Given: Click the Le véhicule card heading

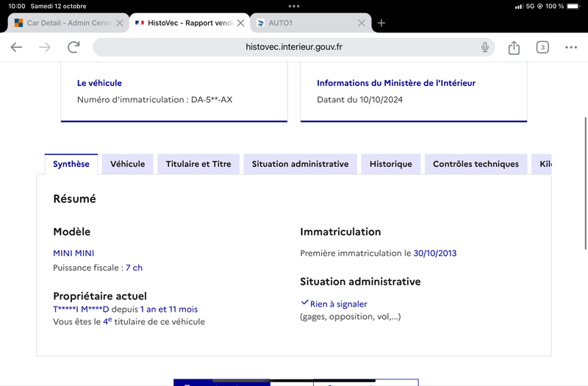Looking at the screenshot, I should click(x=99, y=83).
